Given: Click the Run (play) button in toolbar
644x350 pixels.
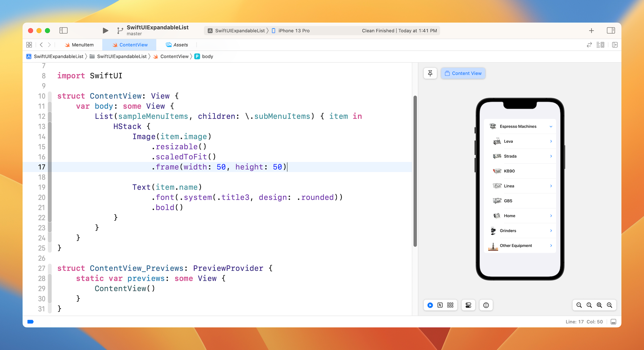Looking at the screenshot, I should (x=105, y=31).
